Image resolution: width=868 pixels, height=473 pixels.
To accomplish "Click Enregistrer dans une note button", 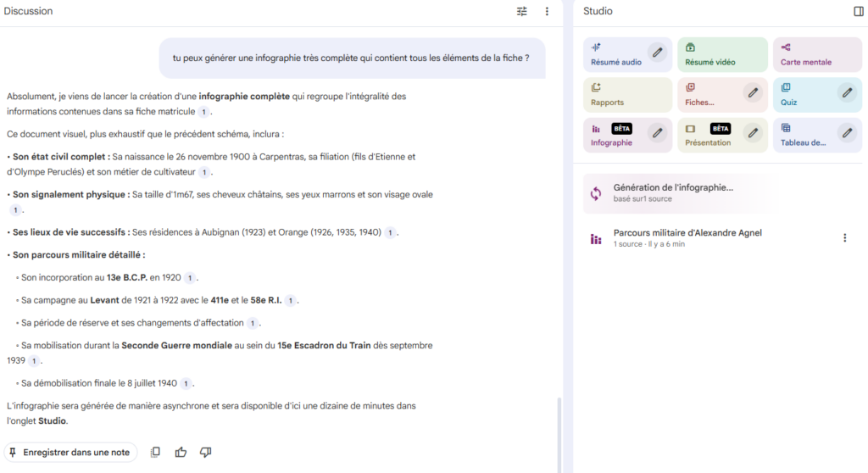I will [71, 453].
